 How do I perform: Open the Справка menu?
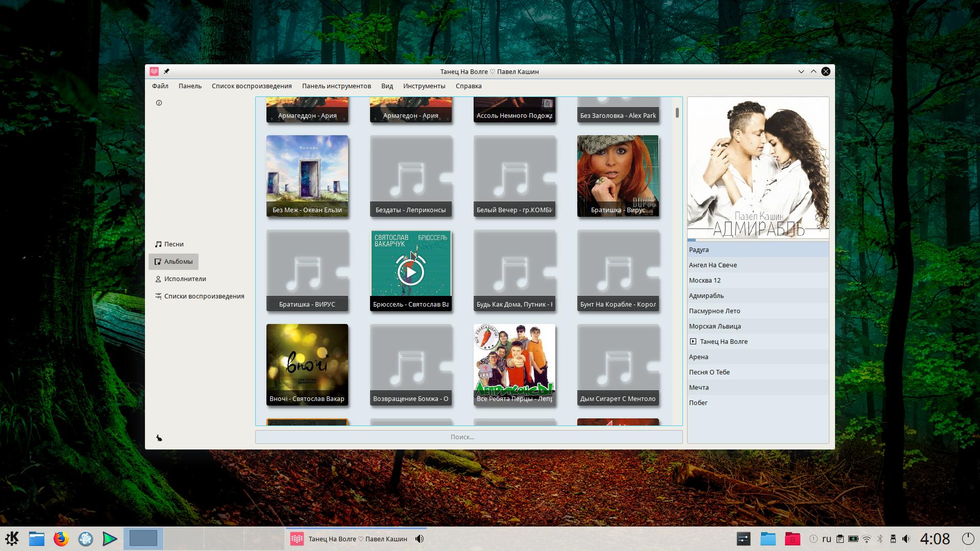(468, 86)
